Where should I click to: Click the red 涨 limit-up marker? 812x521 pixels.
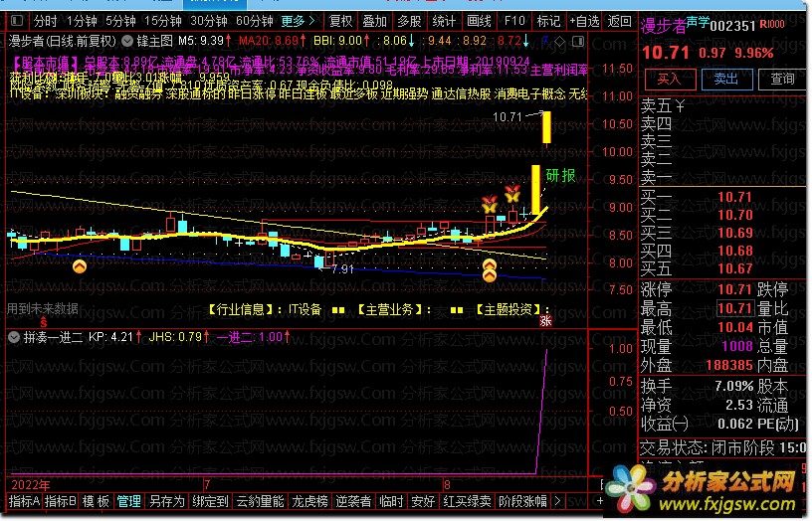(x=546, y=321)
